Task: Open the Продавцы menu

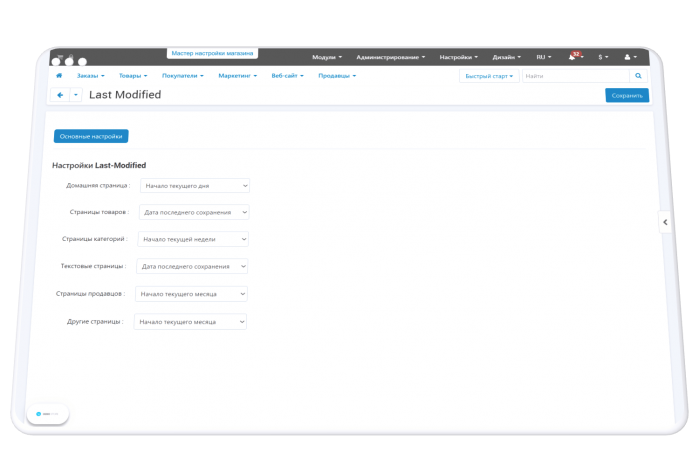Action: 337,76
